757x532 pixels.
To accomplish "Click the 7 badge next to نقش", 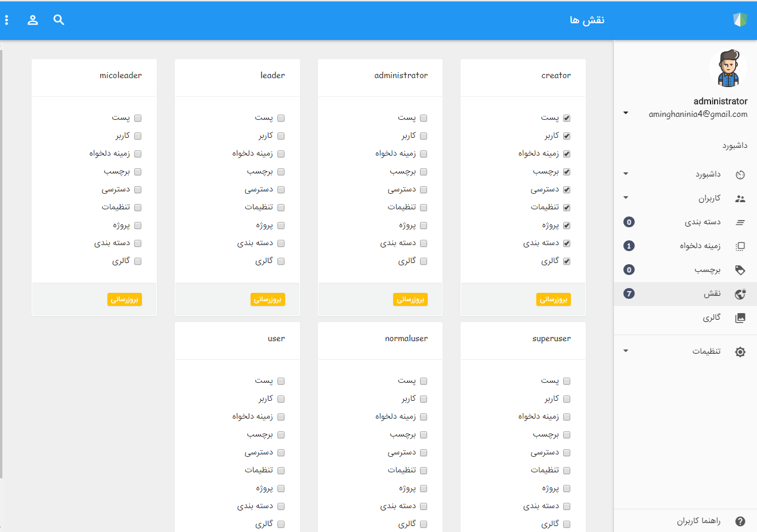I will point(629,293).
